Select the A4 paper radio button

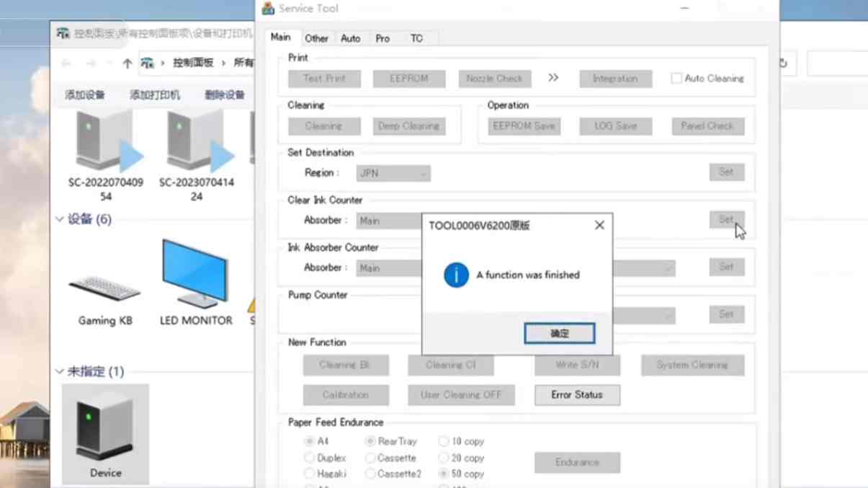(309, 441)
